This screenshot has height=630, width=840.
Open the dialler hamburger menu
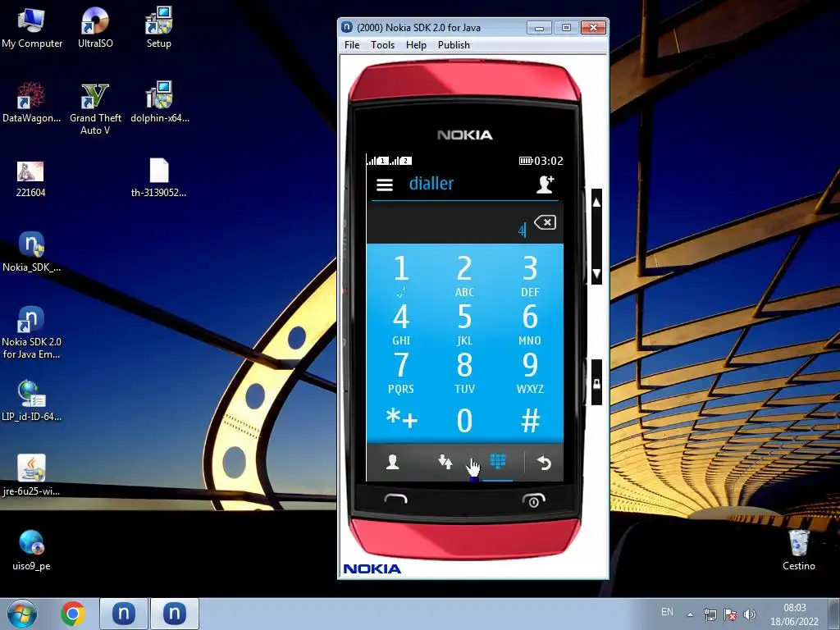point(385,185)
